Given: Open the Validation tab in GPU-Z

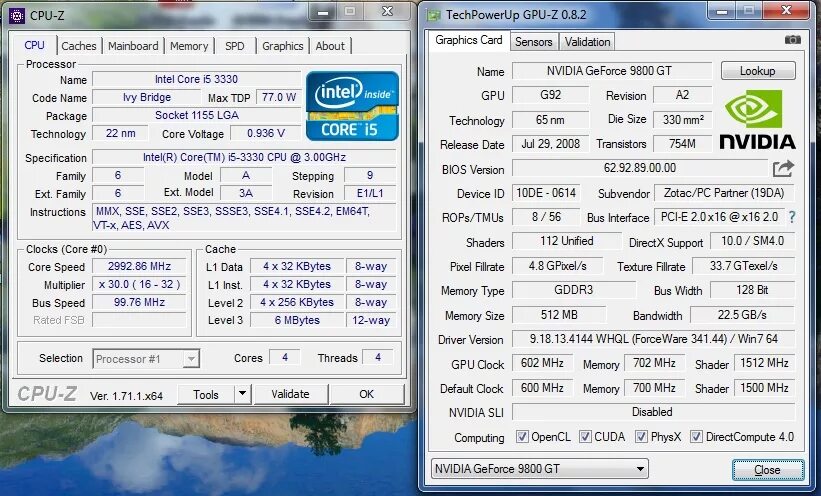Looking at the screenshot, I should (x=587, y=42).
